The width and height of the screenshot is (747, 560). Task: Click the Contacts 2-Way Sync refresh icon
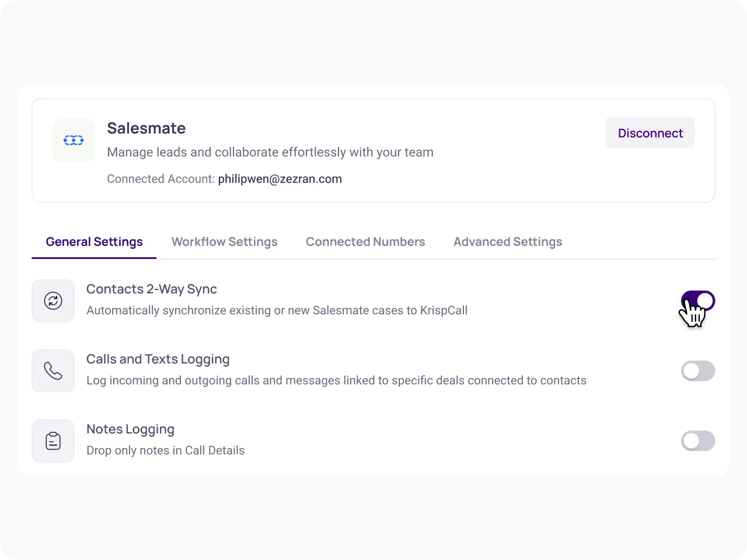point(53,301)
